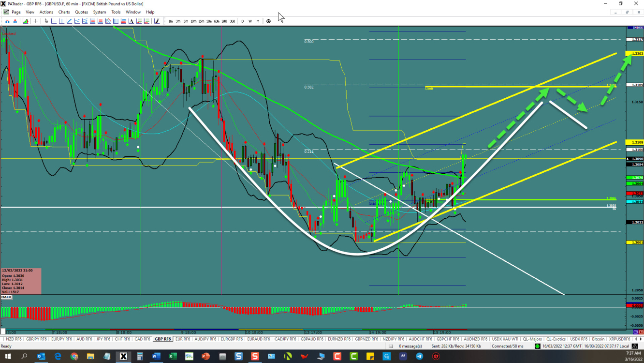Switch chart to 5m timeframe

[186, 21]
